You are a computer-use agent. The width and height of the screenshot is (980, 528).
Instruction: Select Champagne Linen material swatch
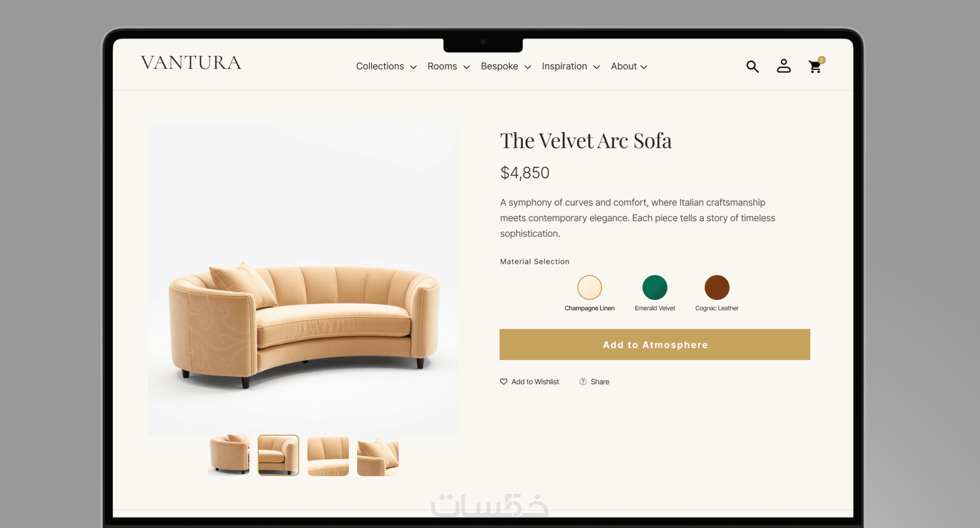coord(589,287)
